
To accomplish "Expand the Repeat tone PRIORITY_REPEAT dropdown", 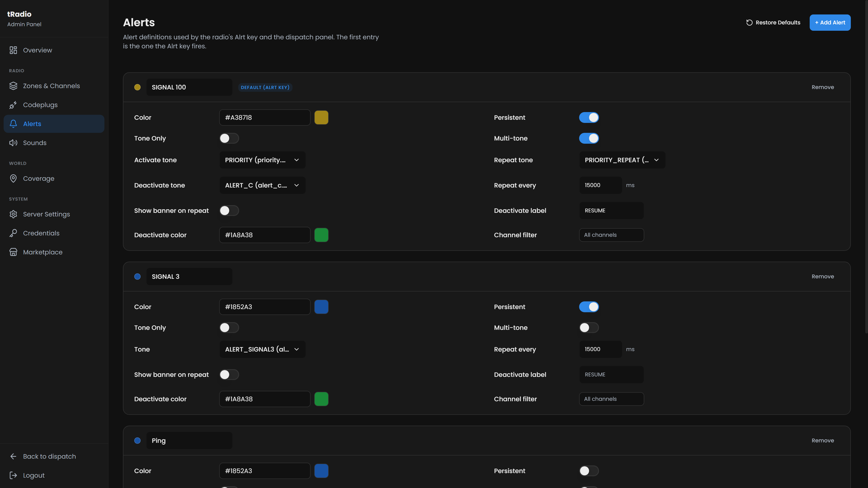I will click(x=622, y=160).
